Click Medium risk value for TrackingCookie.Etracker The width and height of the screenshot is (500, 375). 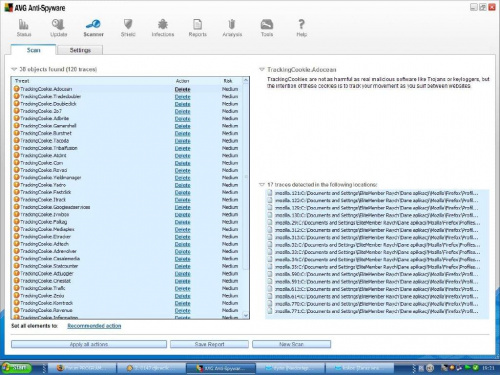point(230,236)
